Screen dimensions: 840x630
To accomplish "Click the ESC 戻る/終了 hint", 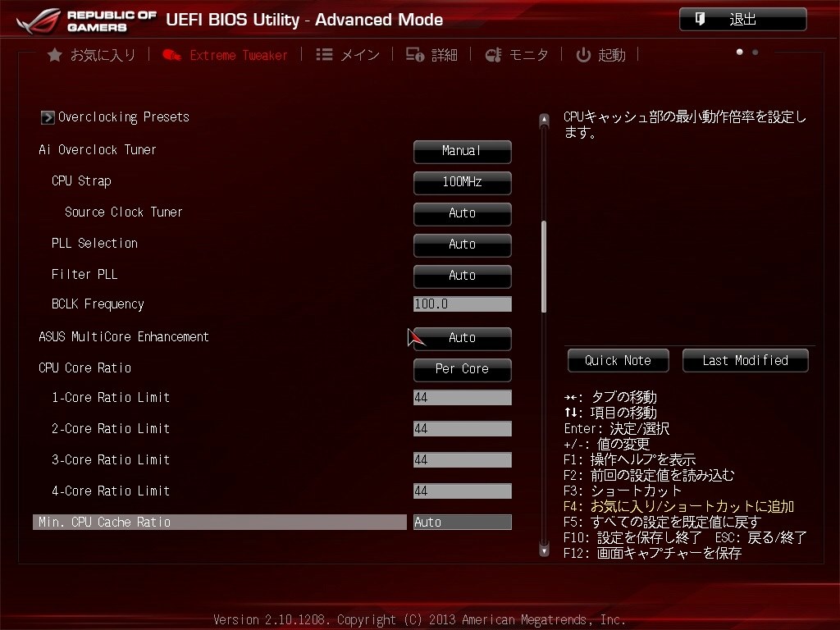I will 760,537.
